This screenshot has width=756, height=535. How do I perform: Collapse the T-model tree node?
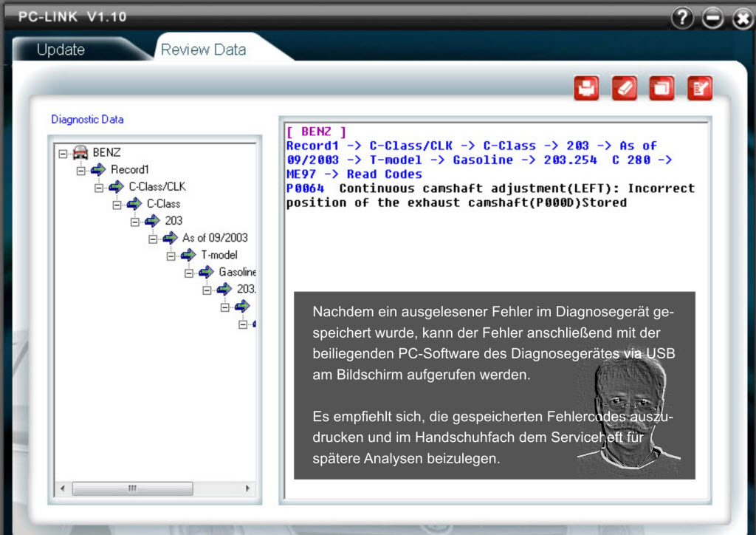(171, 256)
